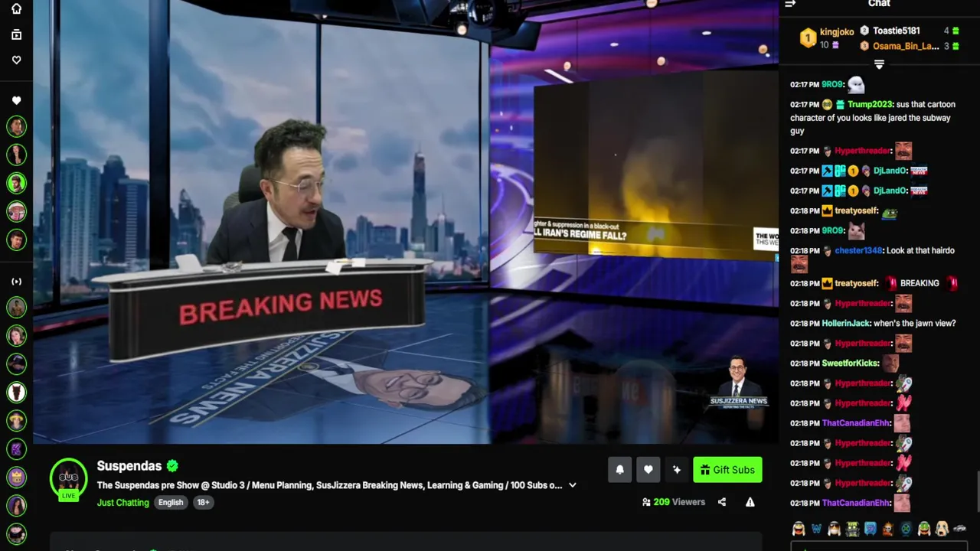Insert the dark round X quick emote

click(906, 529)
